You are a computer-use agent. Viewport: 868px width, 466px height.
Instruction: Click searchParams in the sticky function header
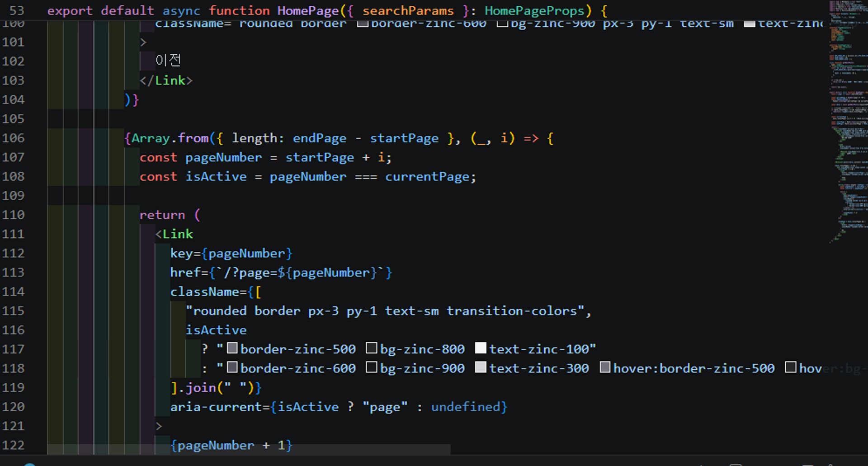408,10
